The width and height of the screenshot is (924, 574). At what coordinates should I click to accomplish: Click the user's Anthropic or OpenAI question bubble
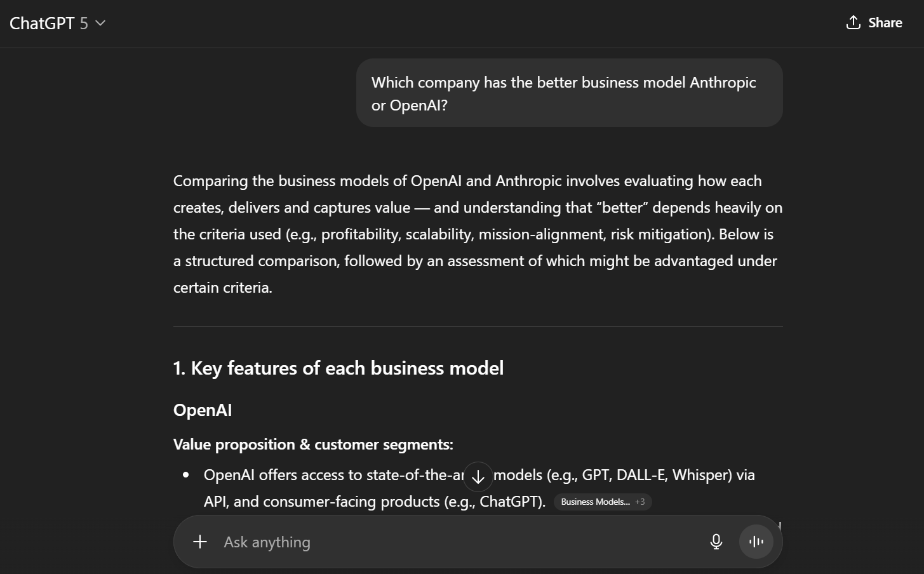pos(569,93)
